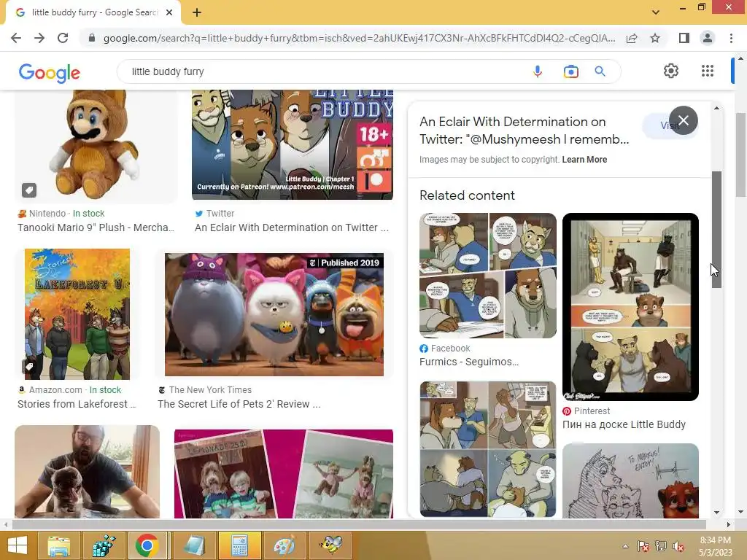Open the Action Center flag icon
The height and width of the screenshot is (560, 747).
[643, 546]
